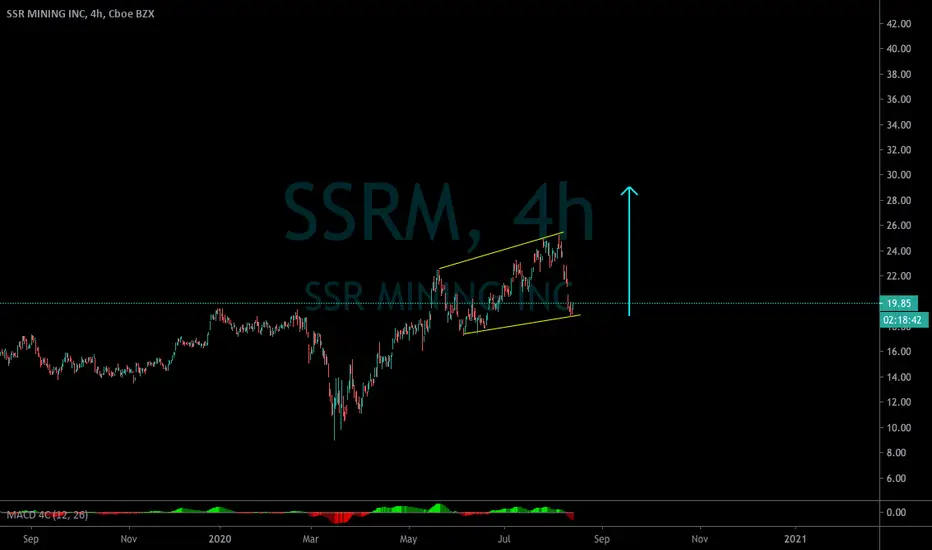Click the Nov label right before 2021
The height and width of the screenshot is (550, 932).
[700, 539]
